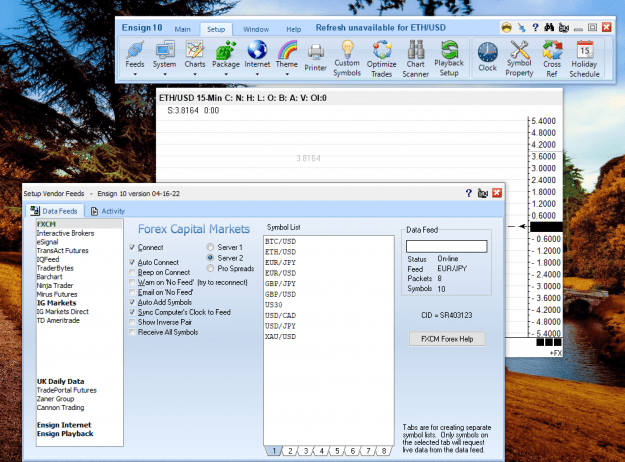Enable Receive All Symbols
Viewport: 625px width, 462px height.
tap(132, 332)
